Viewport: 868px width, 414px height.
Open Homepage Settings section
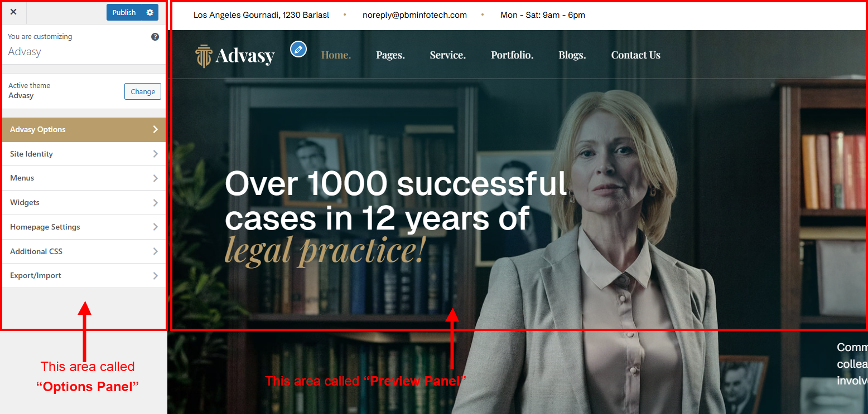point(84,227)
